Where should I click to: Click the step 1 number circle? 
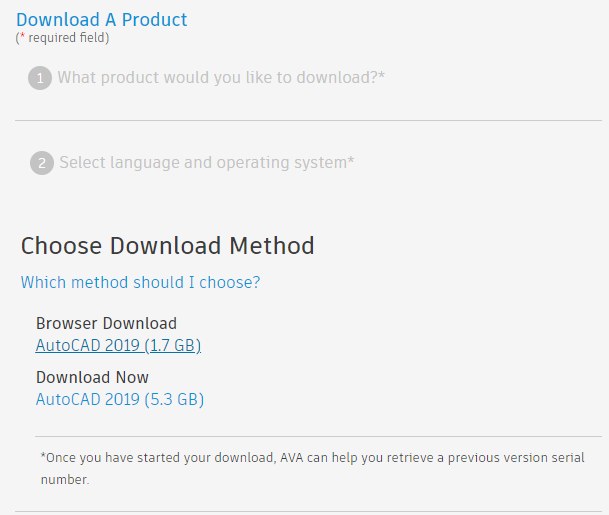point(40,78)
